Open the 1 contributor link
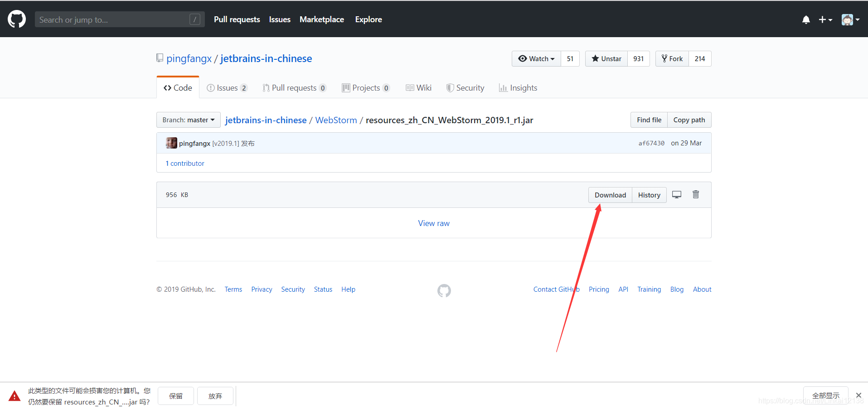Viewport: 868px width, 409px height. pyautogui.click(x=185, y=164)
